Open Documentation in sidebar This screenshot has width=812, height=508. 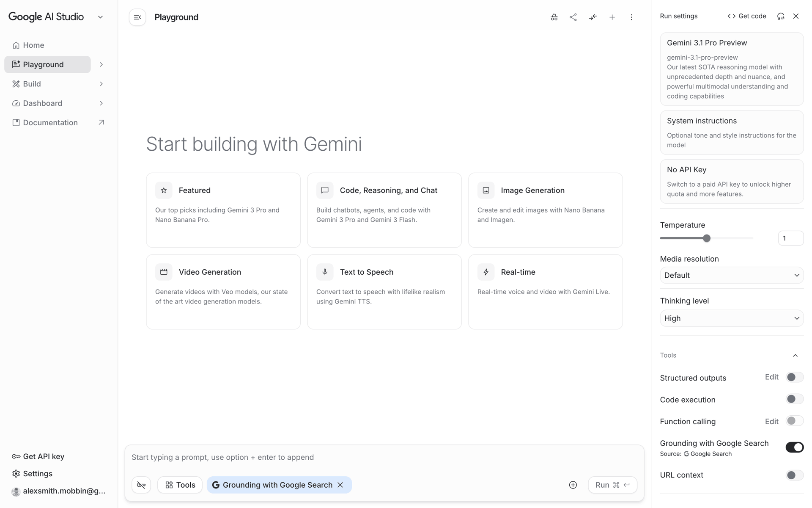(x=50, y=123)
